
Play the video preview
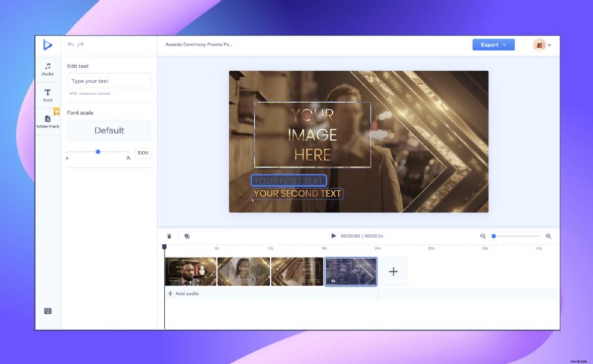[x=334, y=236]
